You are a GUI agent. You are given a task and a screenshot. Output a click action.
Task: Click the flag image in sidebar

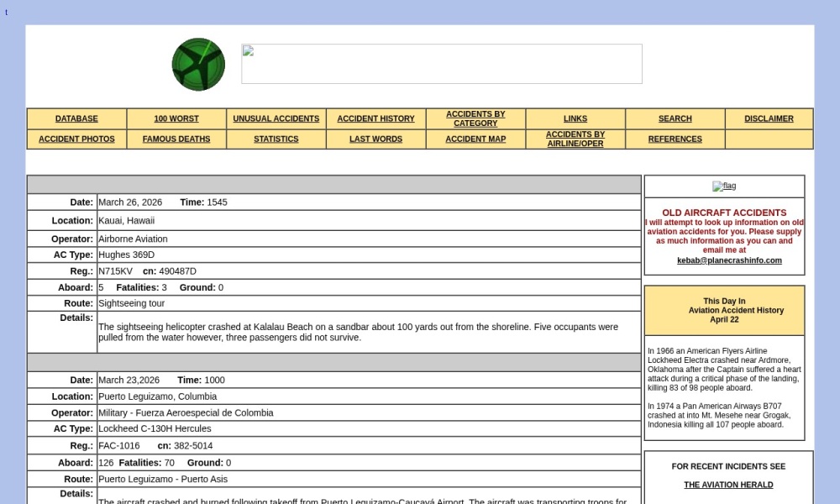point(723,186)
